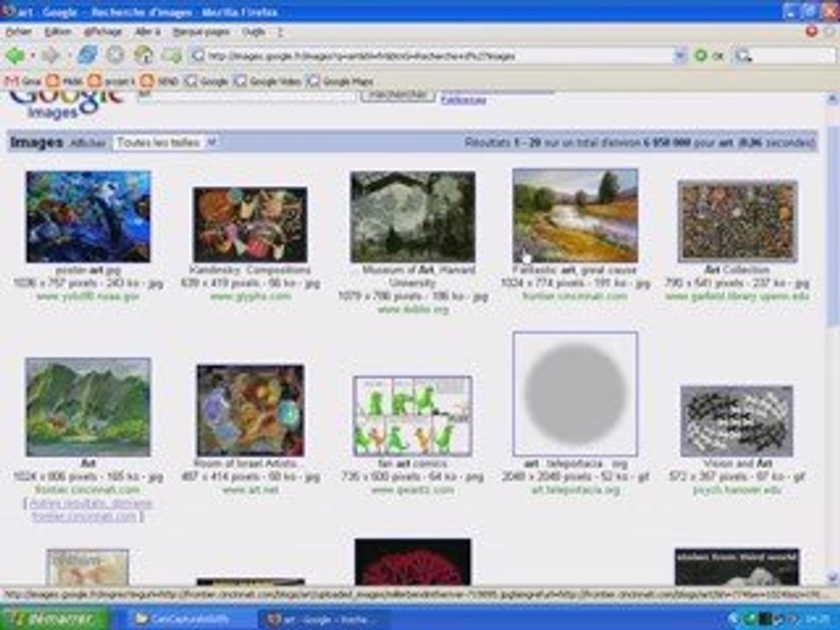Click the www.art.net source link
Image resolution: width=840 pixels, height=630 pixels.
click(250, 490)
